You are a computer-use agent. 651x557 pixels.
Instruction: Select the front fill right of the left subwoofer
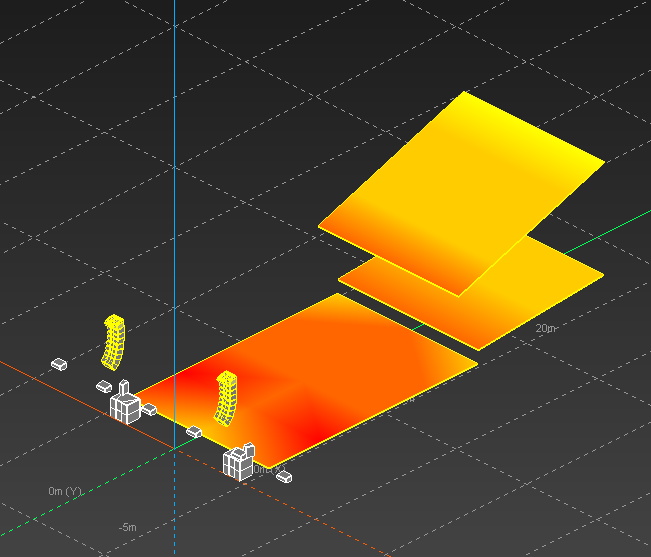click(x=149, y=410)
